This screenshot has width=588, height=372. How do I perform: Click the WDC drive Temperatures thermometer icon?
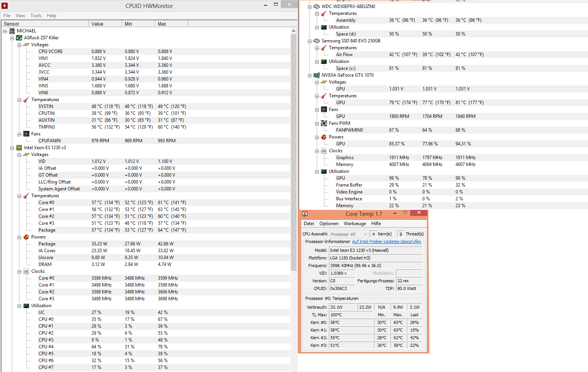click(324, 13)
